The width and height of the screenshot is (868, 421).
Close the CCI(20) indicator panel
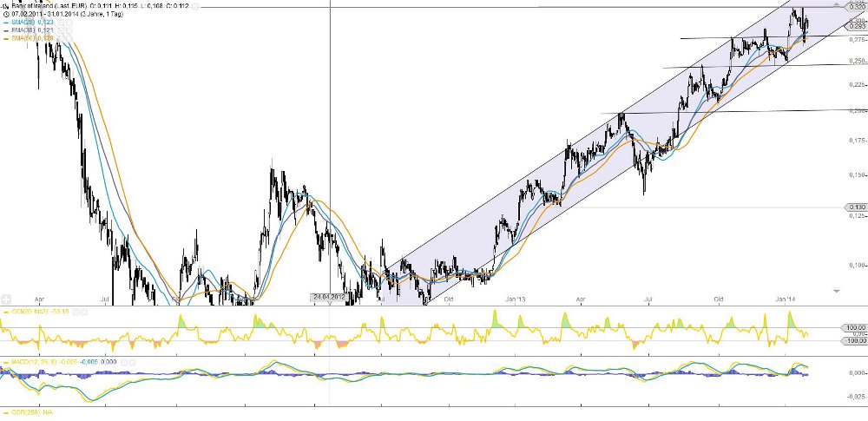(x=84, y=312)
